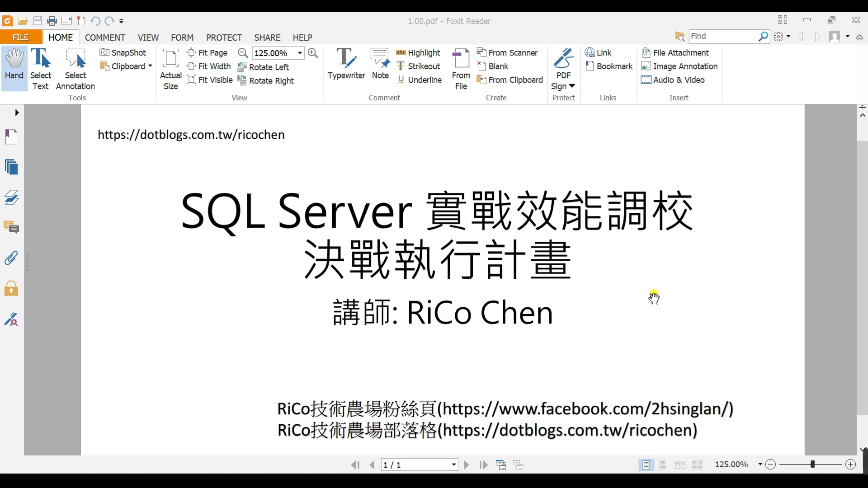This screenshot has height=488, width=868.
Task: Add a Note comment
Action: point(380,63)
